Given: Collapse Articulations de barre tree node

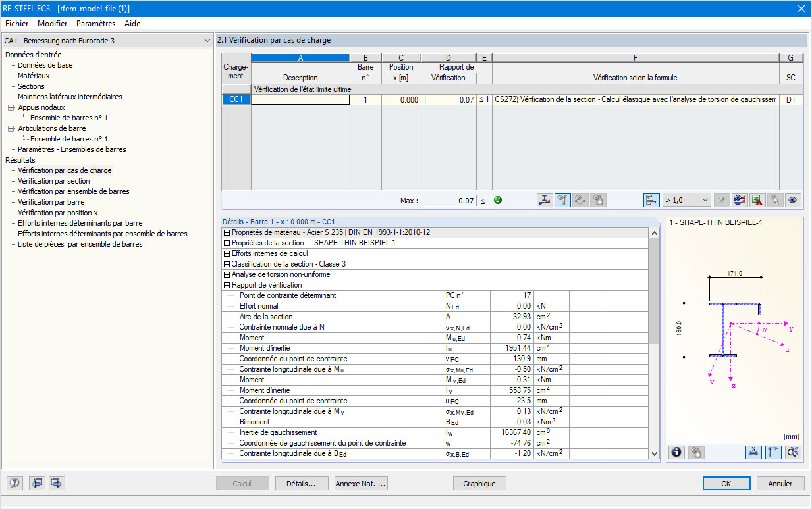Looking at the screenshot, I should point(11,128).
